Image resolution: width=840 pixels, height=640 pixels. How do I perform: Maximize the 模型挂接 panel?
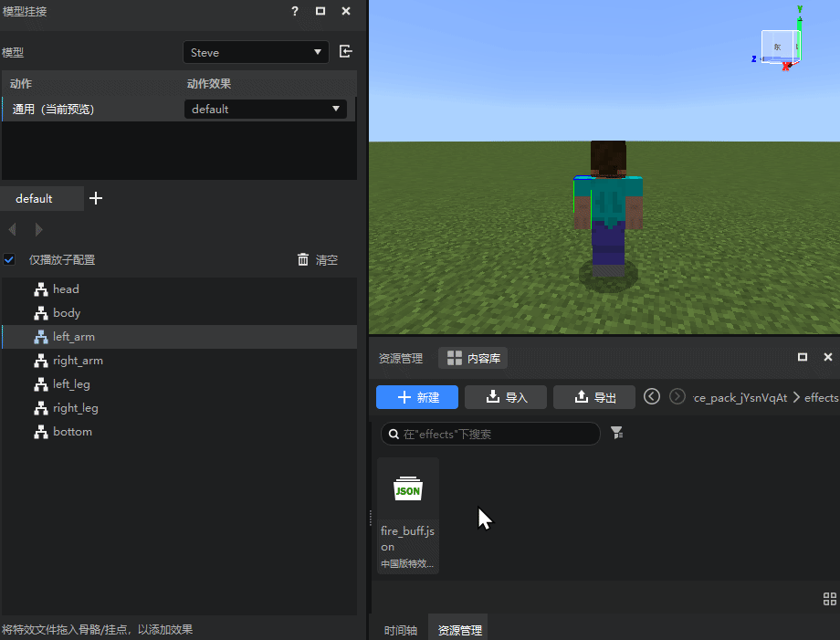(320, 11)
